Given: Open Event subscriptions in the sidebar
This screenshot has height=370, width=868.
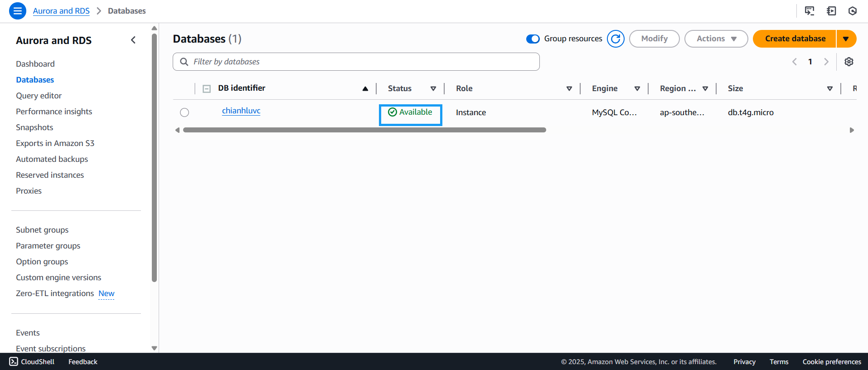Looking at the screenshot, I should click(x=51, y=348).
